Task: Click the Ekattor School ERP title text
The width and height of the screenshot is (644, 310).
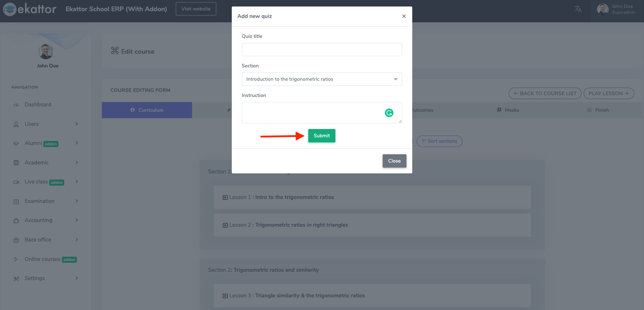Action: [x=116, y=9]
